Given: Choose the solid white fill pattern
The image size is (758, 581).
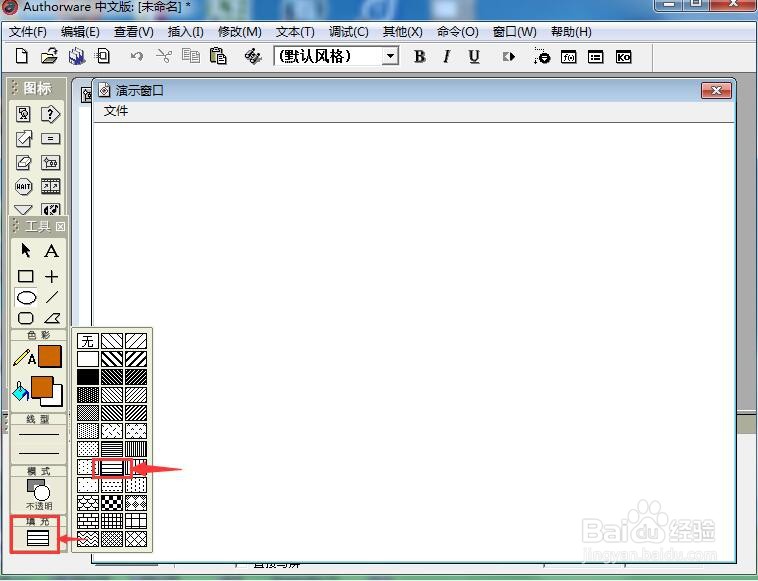Looking at the screenshot, I should tap(87, 359).
